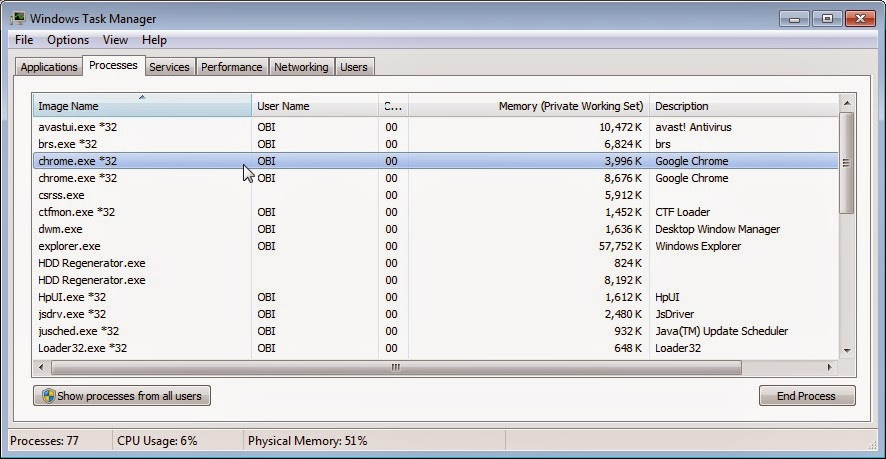Sort by Memory (Private Working Set) header
The image size is (886, 459).
pyautogui.click(x=529, y=106)
